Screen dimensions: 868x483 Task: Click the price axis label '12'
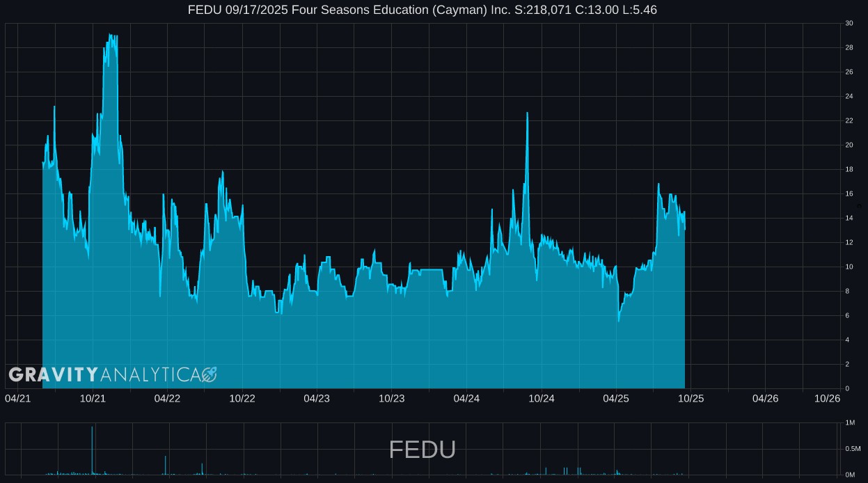pos(849,242)
